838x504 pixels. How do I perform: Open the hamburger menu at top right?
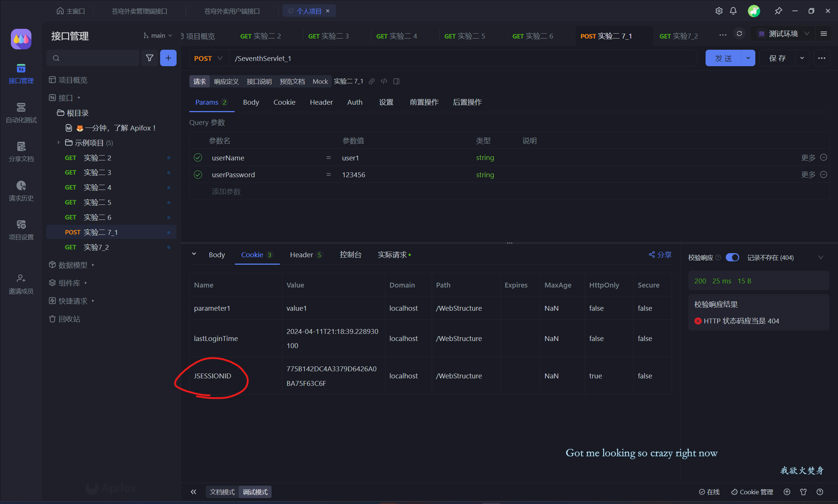(x=823, y=34)
